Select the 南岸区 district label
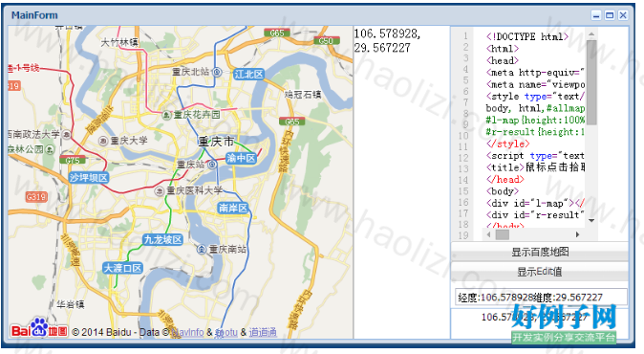The image size is (644, 354). coord(233,208)
